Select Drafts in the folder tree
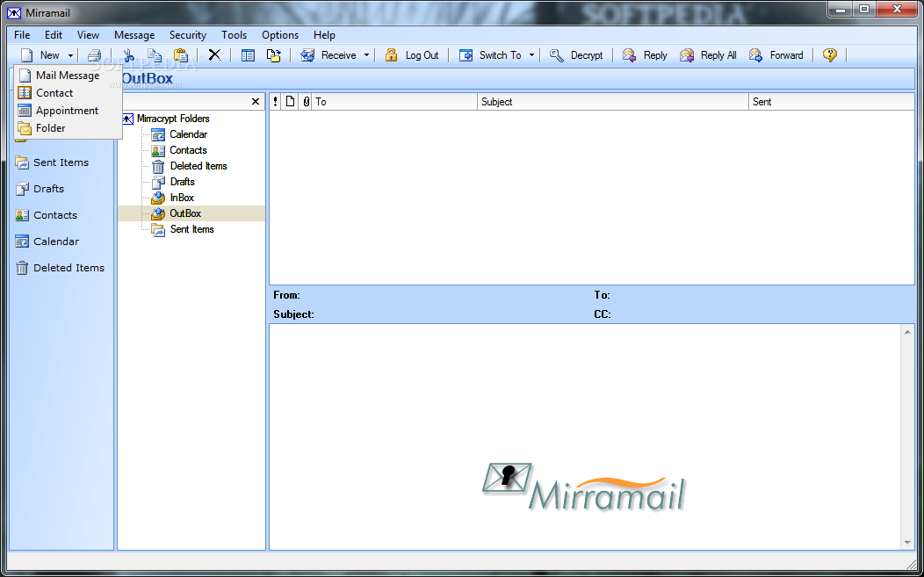The height and width of the screenshot is (577, 924). tap(182, 182)
